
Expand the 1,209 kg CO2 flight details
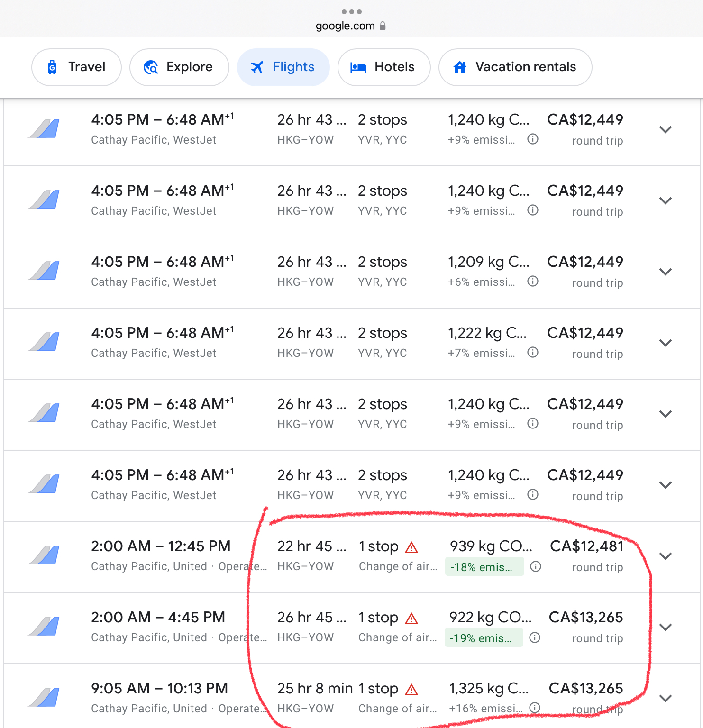click(666, 272)
